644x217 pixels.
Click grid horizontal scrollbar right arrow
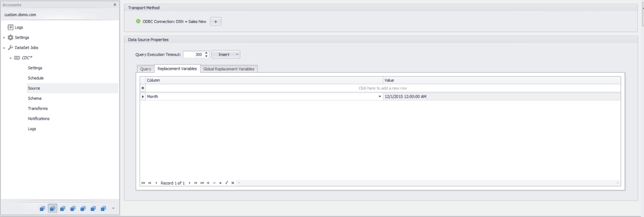click(617, 183)
